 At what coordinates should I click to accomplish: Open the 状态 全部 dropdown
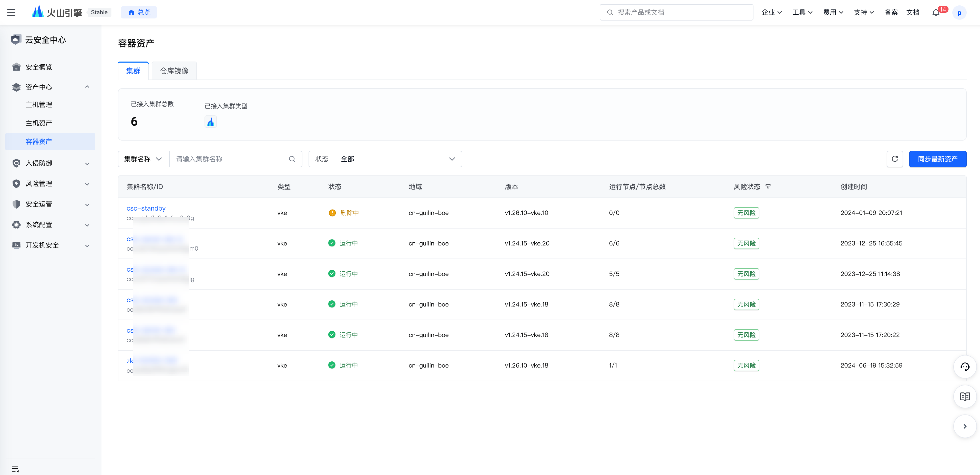point(398,159)
